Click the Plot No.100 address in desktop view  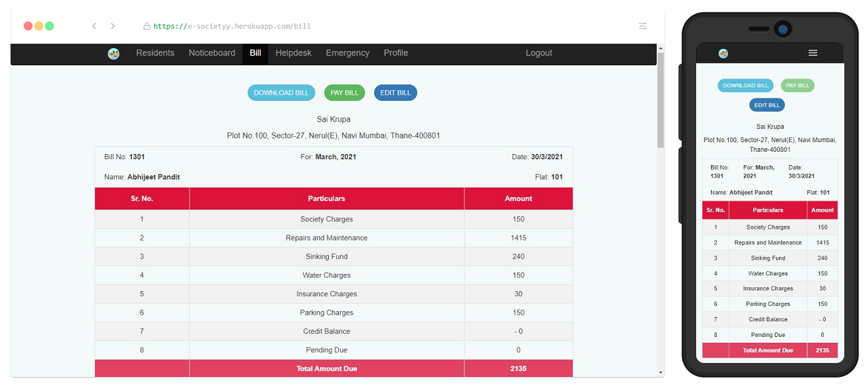click(333, 136)
